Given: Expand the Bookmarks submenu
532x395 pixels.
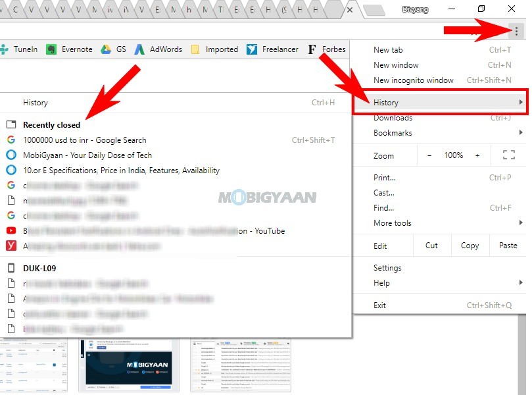Looking at the screenshot, I should tap(440, 133).
